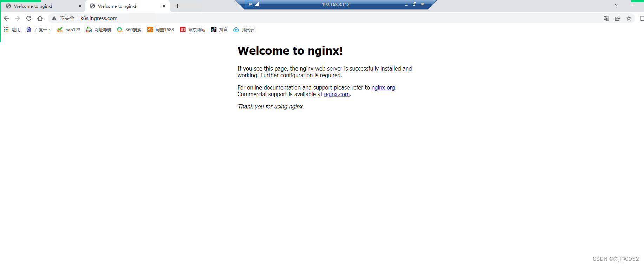644x265 pixels.
Task: Open the 百度一下 bookmark
Action: [39, 30]
